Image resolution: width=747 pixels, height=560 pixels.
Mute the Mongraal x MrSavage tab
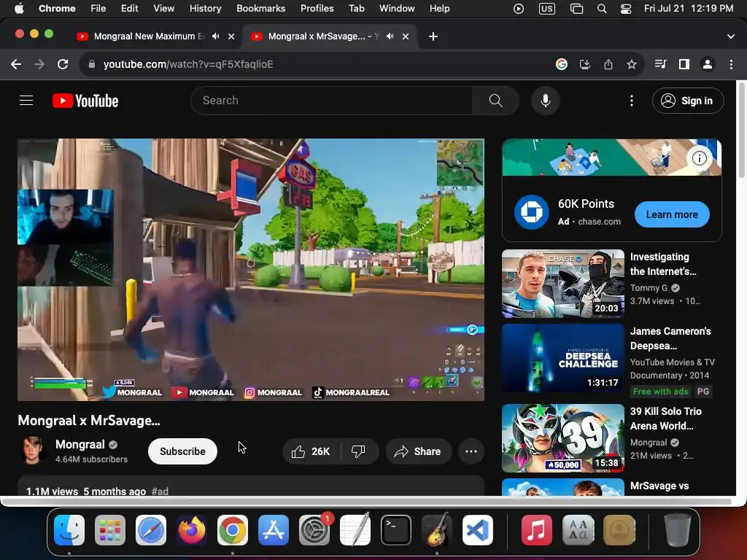(390, 36)
